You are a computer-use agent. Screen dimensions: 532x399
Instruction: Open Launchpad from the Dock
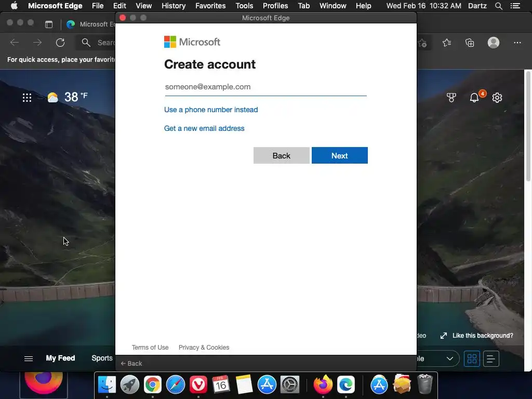click(129, 384)
